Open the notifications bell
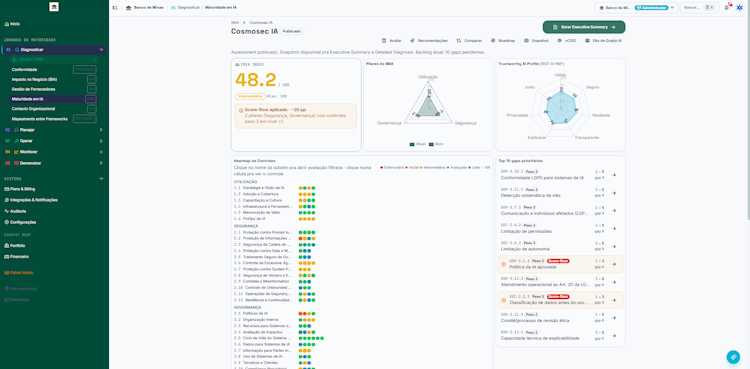750x369 pixels. pyautogui.click(x=727, y=8)
